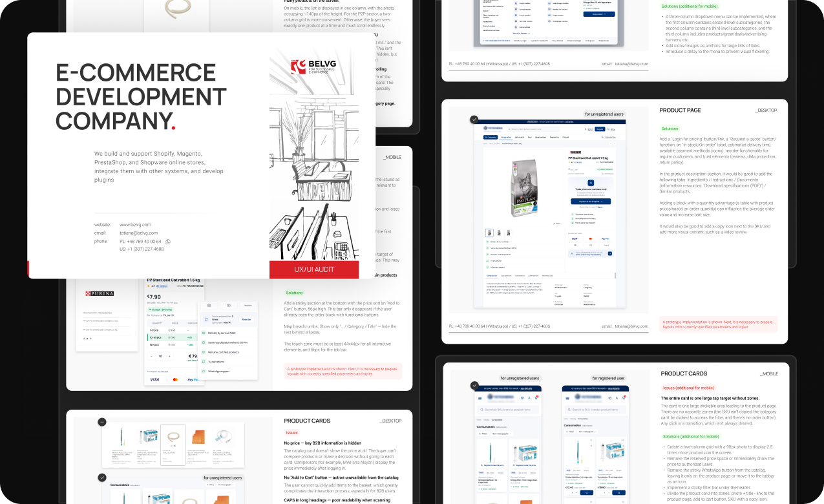Click the lock icon in the members-only price block
The width and height of the screenshot is (824, 504).
(591, 183)
